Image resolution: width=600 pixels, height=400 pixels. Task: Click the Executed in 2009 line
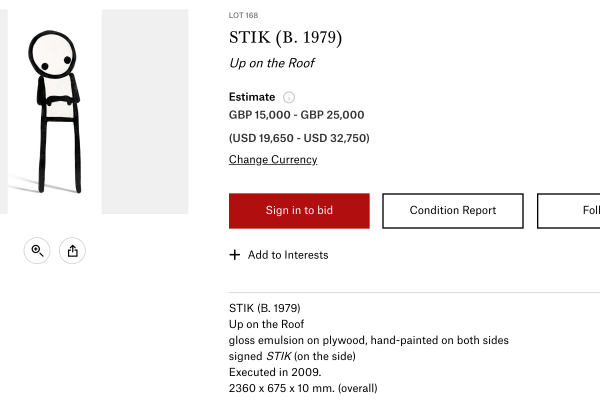(275, 372)
